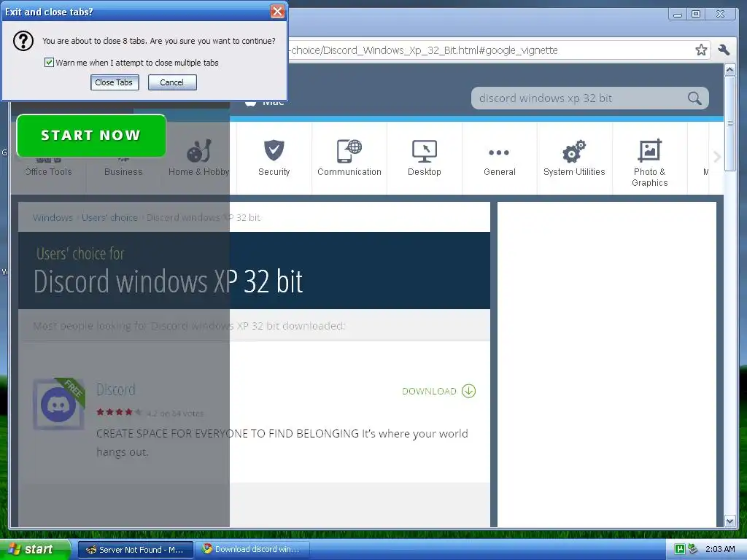Click the green DOWNLOAD link for Discord
747x560 pixels.
pyautogui.click(x=429, y=391)
